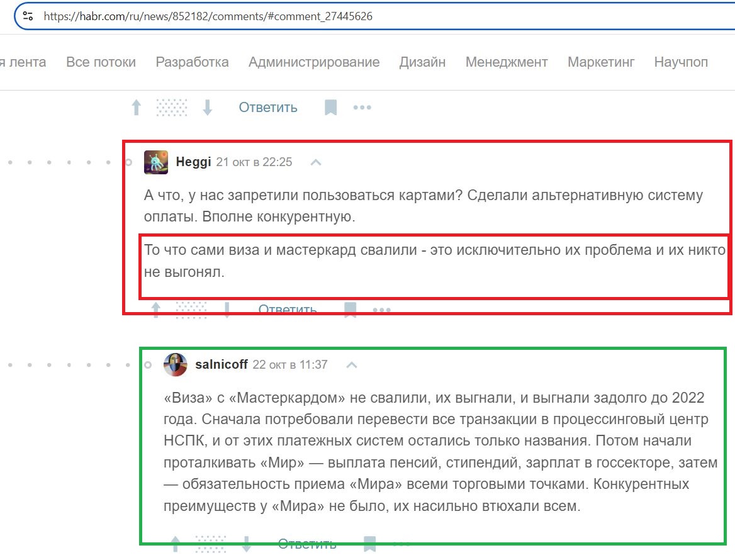Upvote the comment above Heggi's
This screenshot has height=560, width=735.
click(137, 108)
